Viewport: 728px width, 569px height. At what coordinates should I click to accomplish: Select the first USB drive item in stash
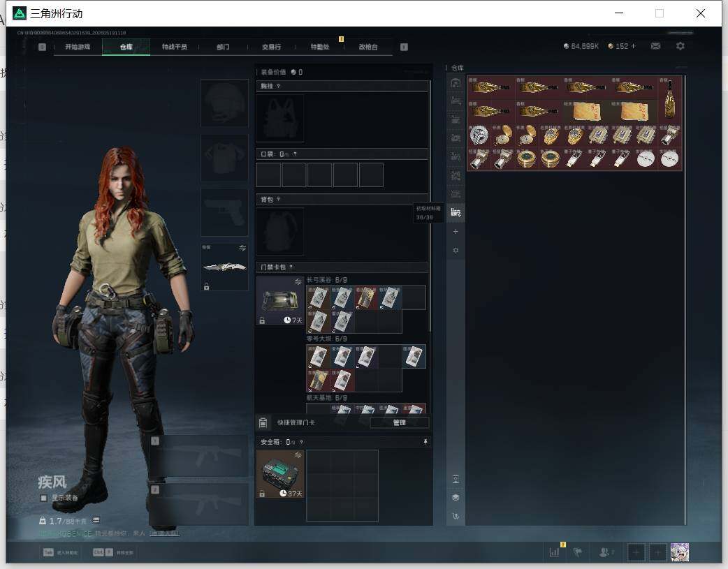tap(574, 158)
